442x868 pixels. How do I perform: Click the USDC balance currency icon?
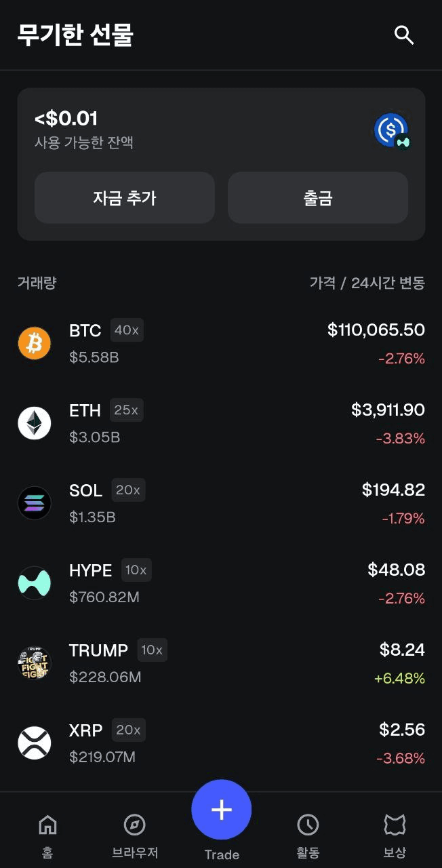(x=390, y=130)
